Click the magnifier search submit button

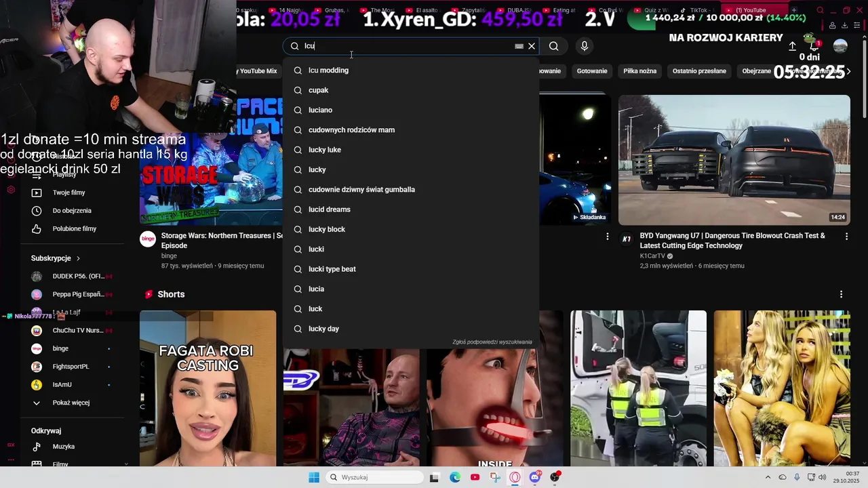click(x=554, y=46)
